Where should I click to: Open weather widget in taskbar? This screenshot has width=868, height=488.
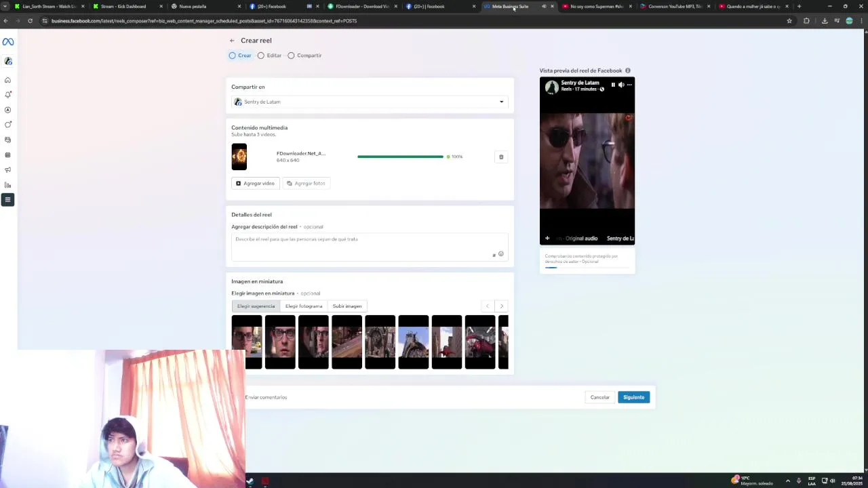coord(753,481)
